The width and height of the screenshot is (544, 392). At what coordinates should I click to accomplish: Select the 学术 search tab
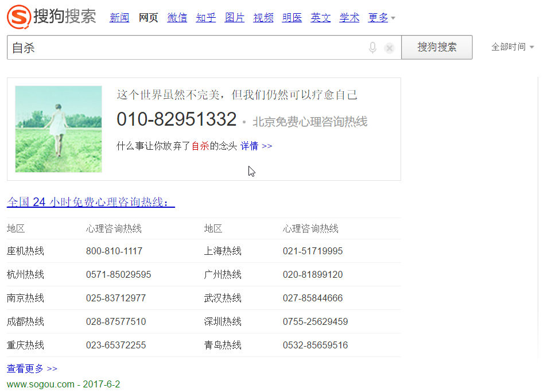349,18
